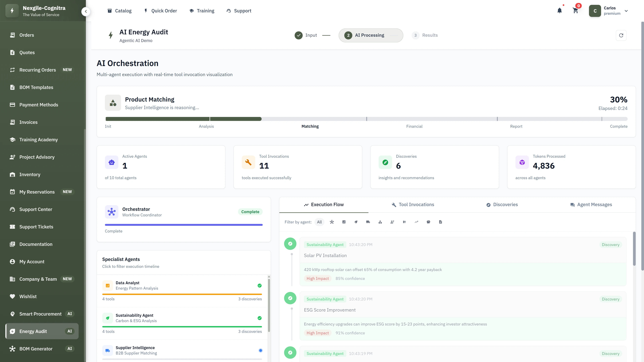This screenshot has height=362, width=644.
Task: Expand the Carlos premium account menu
Action: [x=626, y=11]
